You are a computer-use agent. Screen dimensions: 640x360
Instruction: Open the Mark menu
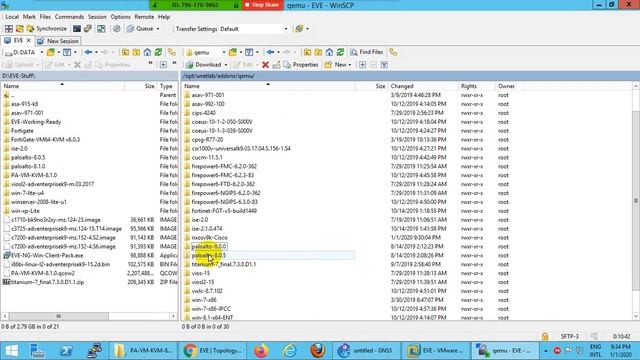tap(29, 17)
